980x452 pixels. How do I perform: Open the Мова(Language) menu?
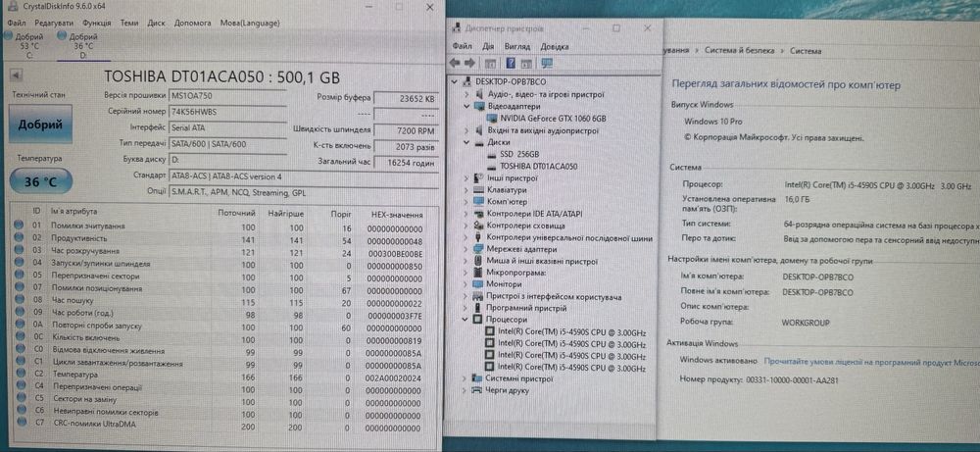(x=250, y=24)
